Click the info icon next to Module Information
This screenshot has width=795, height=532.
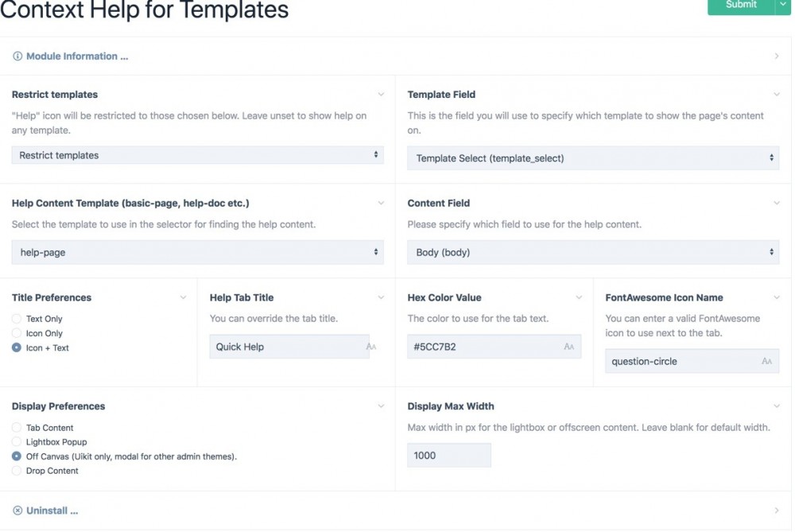16,56
